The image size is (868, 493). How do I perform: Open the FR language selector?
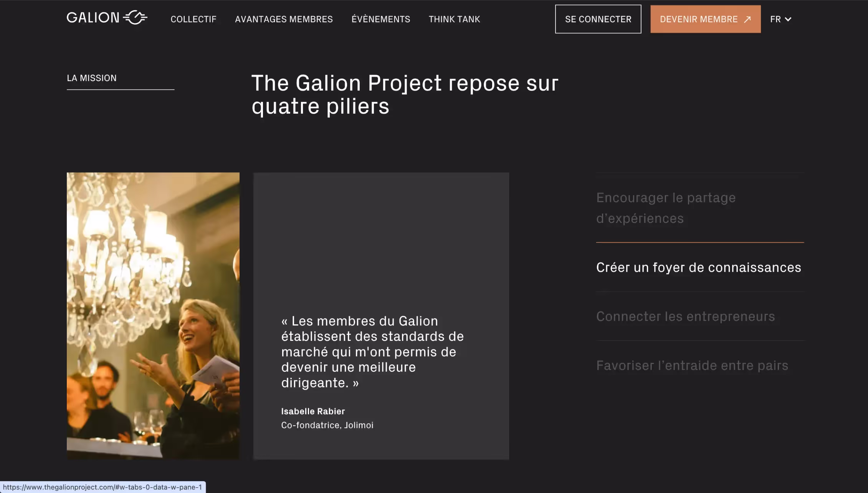tap(780, 19)
